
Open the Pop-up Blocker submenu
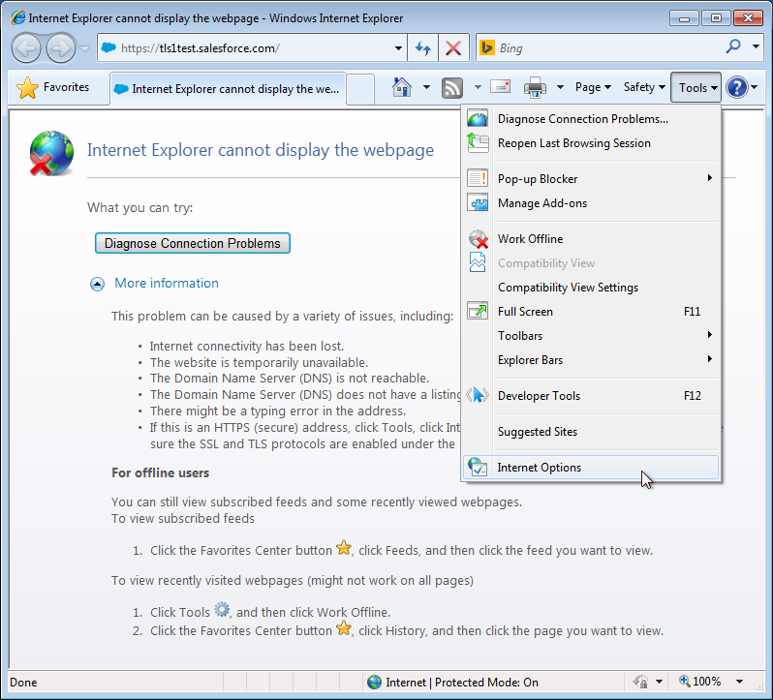[x=592, y=179]
